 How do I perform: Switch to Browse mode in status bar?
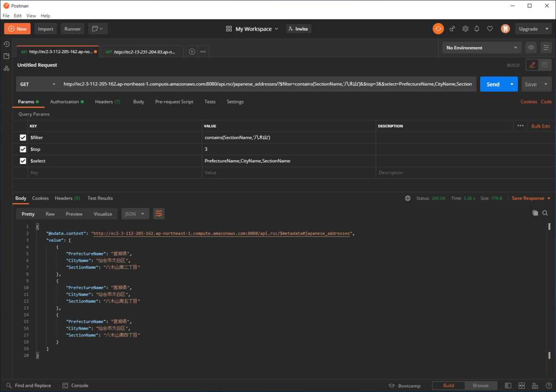point(480,386)
